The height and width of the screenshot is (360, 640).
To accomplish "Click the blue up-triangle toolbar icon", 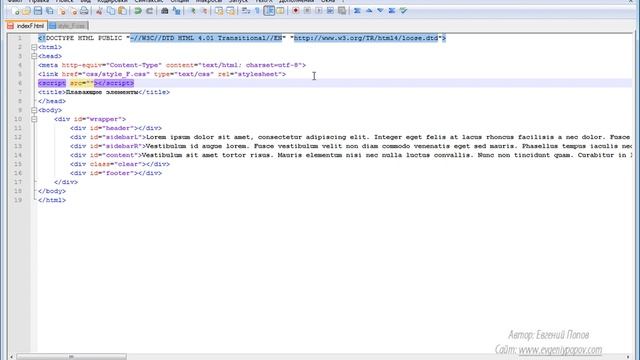I will (x=369, y=11).
